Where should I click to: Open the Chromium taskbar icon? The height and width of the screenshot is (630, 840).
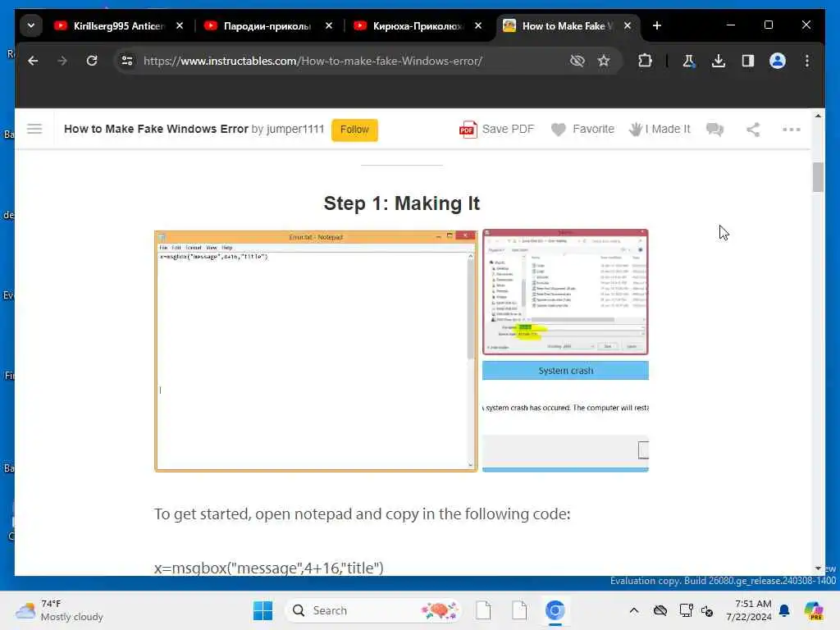[x=555, y=610]
